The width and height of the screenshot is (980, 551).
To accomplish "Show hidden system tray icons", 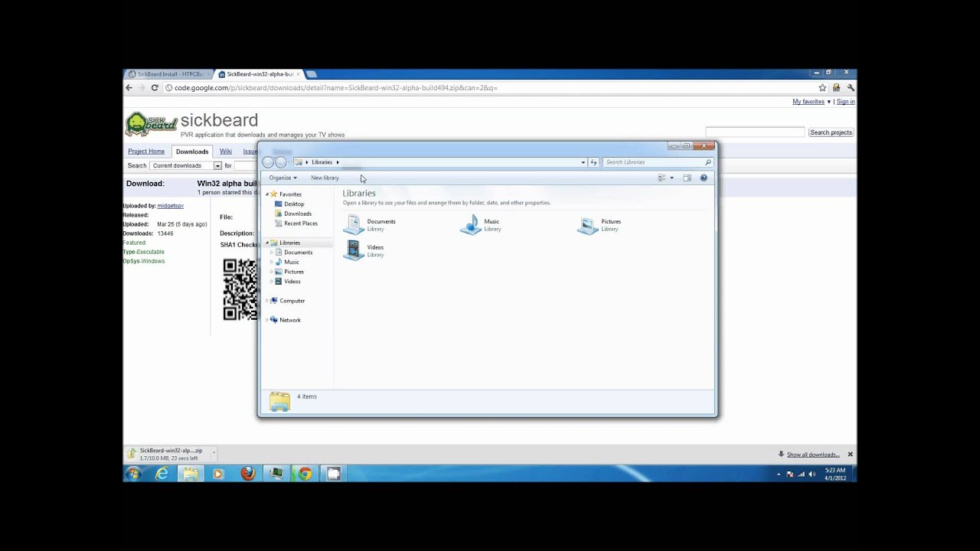I will coord(779,474).
